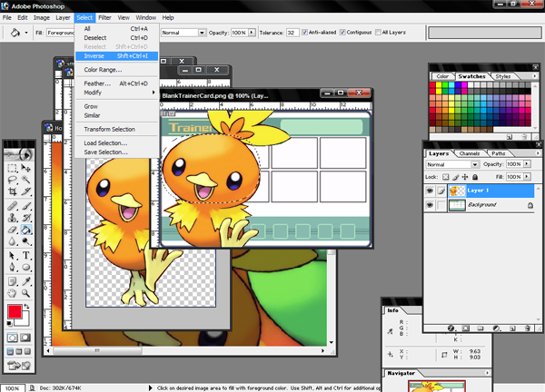Click the red foreground color swatch

pos(15,311)
